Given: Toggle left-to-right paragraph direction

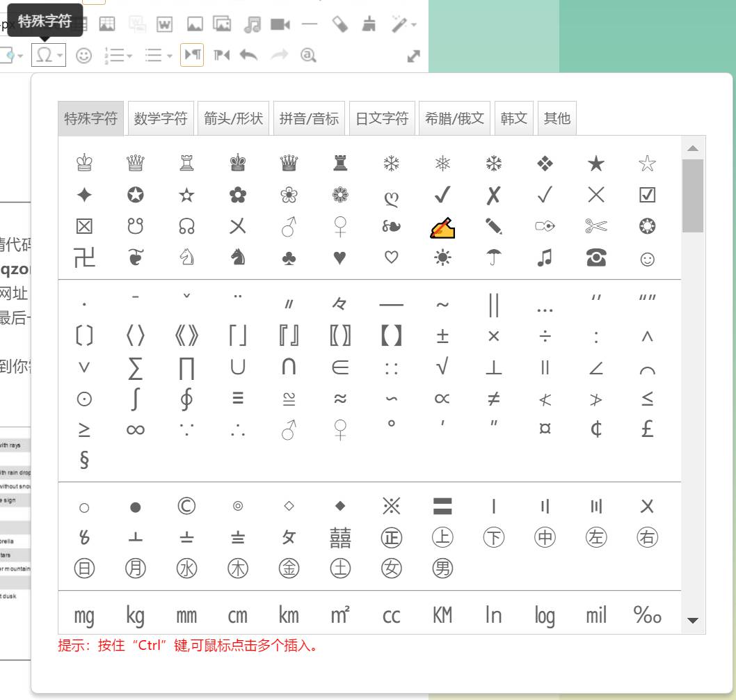Looking at the screenshot, I should [192, 55].
